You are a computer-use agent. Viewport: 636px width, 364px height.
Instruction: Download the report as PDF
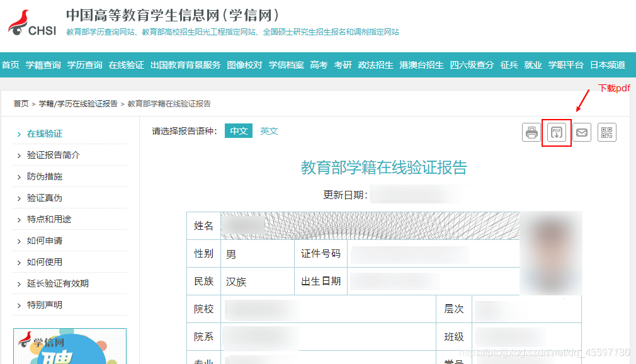pos(557,132)
